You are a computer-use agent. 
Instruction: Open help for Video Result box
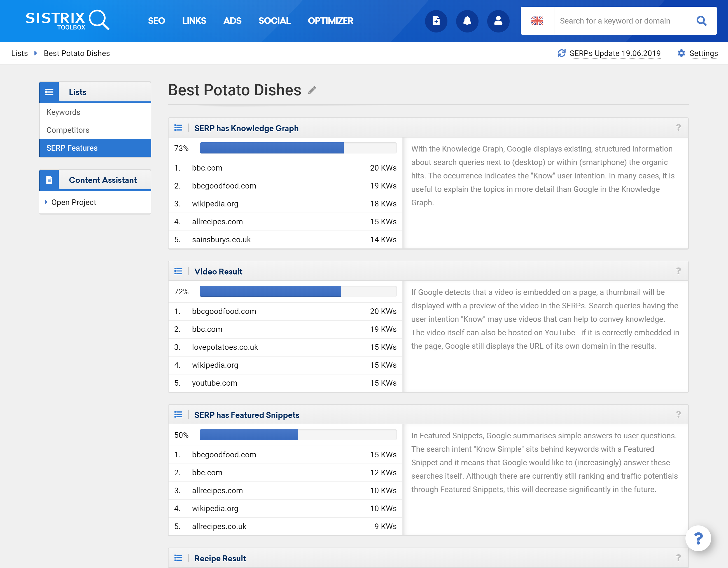click(678, 271)
